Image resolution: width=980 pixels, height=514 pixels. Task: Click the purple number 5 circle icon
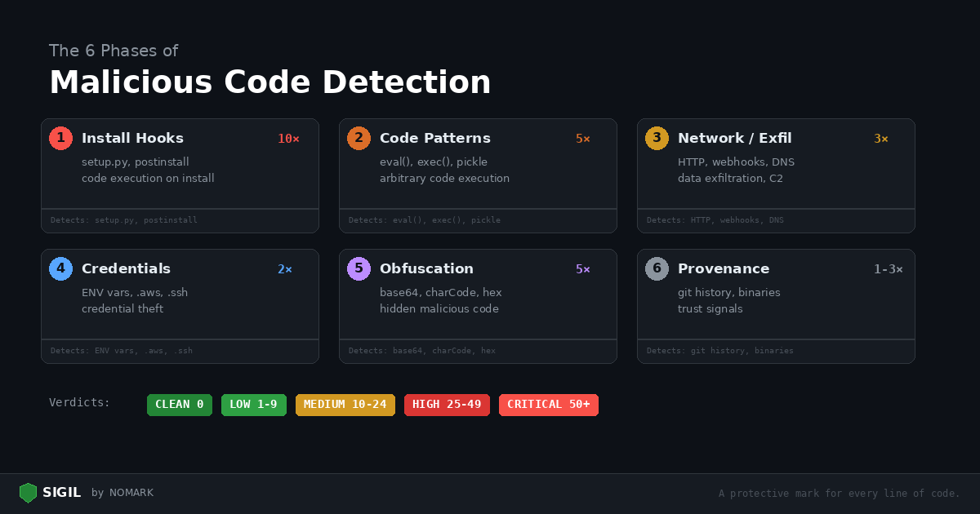pos(359,269)
